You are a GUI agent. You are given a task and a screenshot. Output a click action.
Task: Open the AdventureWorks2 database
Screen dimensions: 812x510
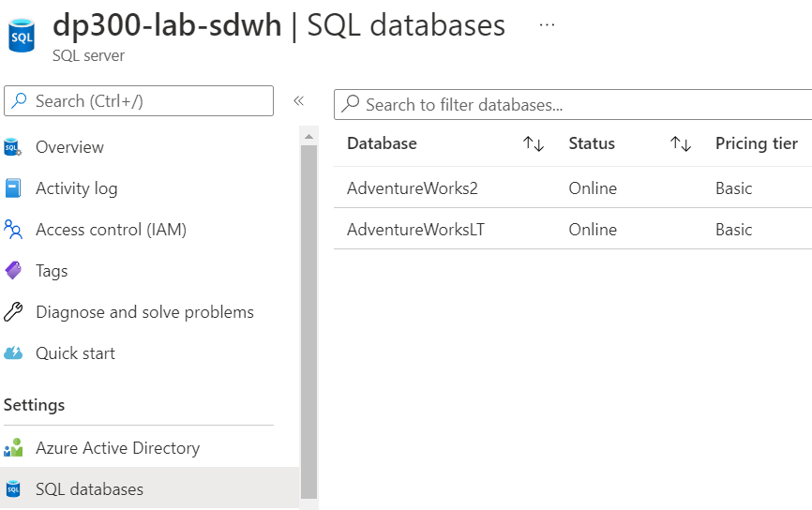[413, 188]
